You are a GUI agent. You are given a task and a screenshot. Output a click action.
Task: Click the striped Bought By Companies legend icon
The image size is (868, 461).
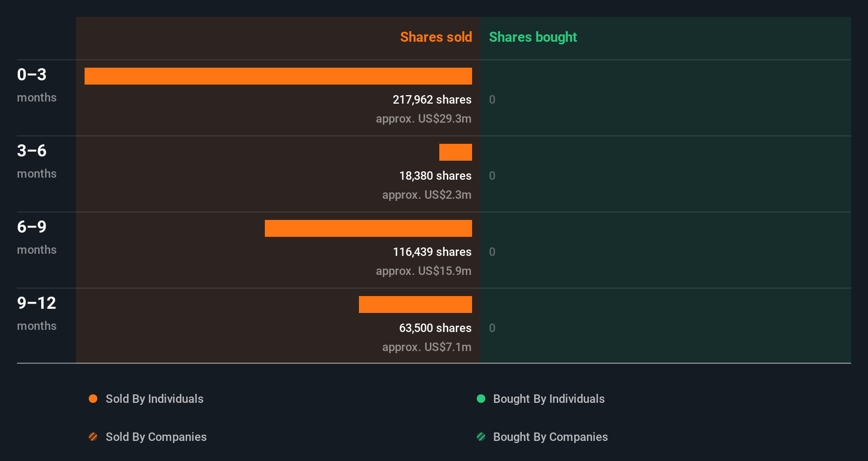(x=481, y=437)
